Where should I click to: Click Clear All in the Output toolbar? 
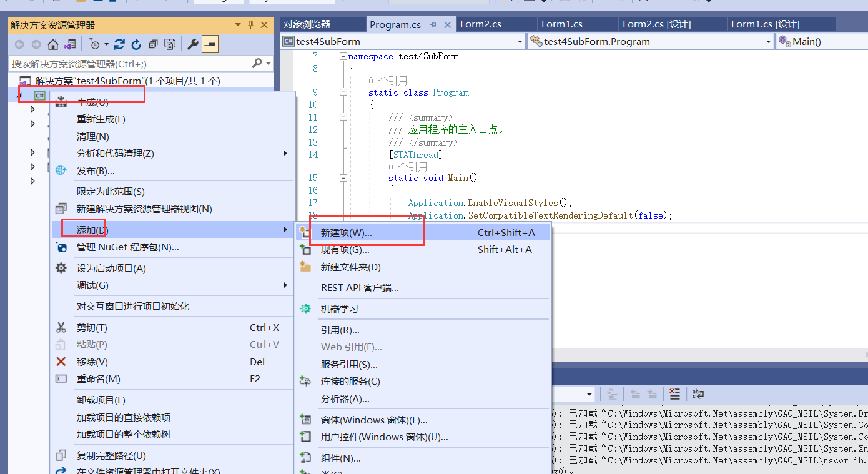point(675,394)
